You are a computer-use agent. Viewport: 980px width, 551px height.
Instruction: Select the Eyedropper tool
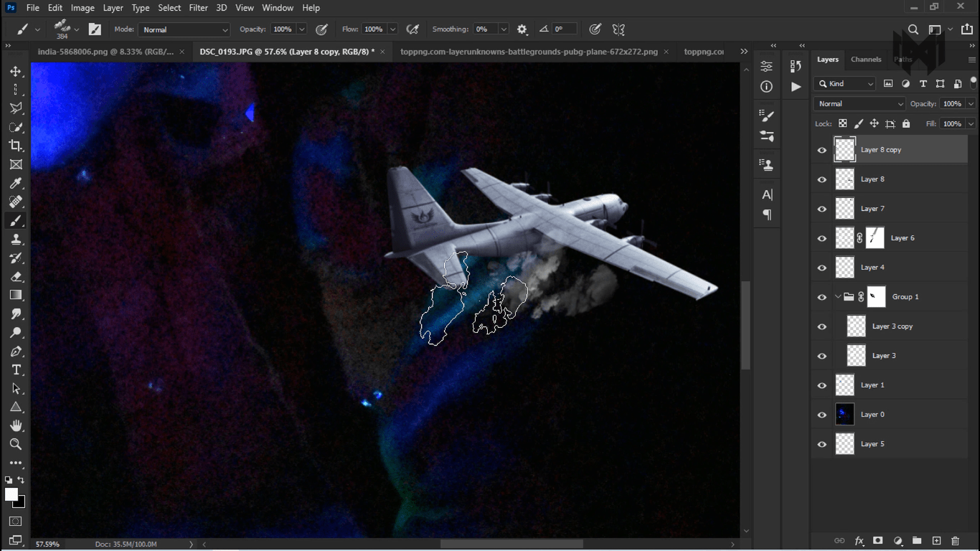16,183
